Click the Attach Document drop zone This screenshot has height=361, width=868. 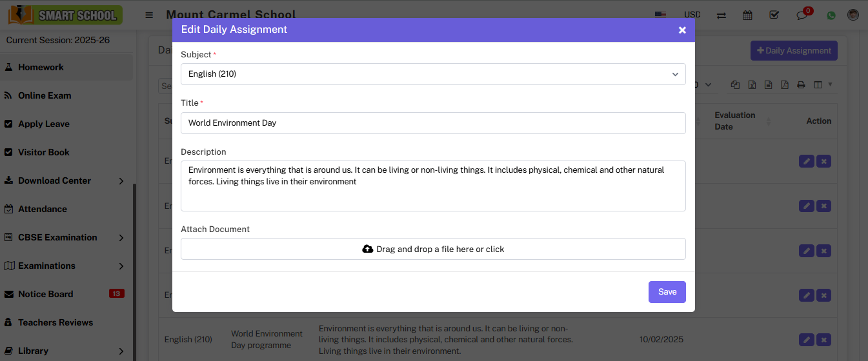433,249
